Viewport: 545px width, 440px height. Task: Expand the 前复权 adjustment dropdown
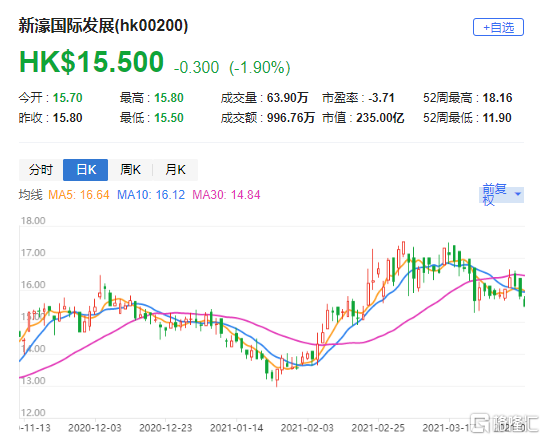pos(501,195)
